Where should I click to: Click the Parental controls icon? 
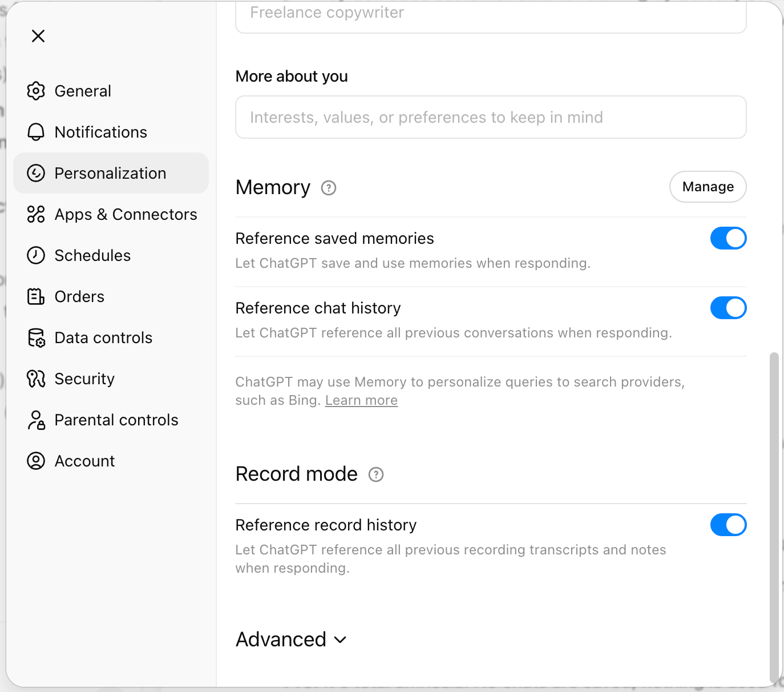[x=36, y=420]
